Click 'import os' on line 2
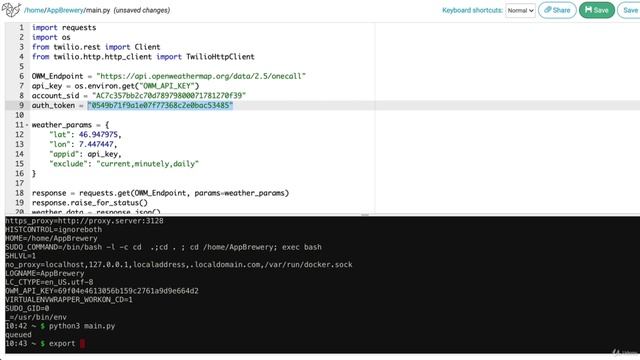640x360 pixels. click(51, 37)
